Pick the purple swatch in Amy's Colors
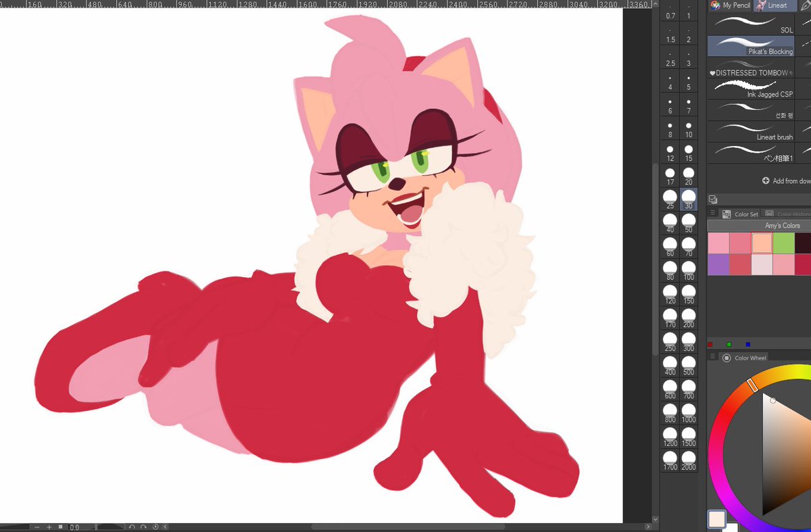811x532 pixels. [x=718, y=264]
